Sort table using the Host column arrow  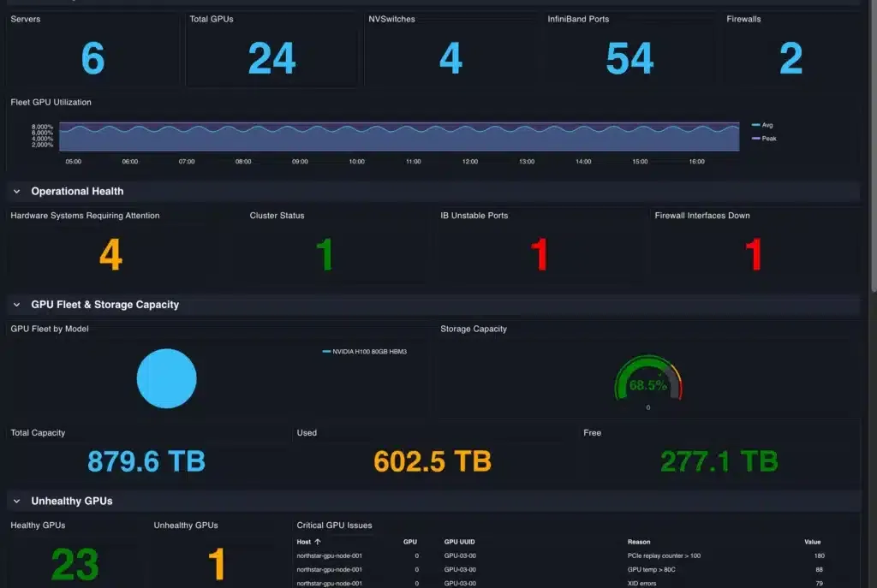[x=318, y=542]
